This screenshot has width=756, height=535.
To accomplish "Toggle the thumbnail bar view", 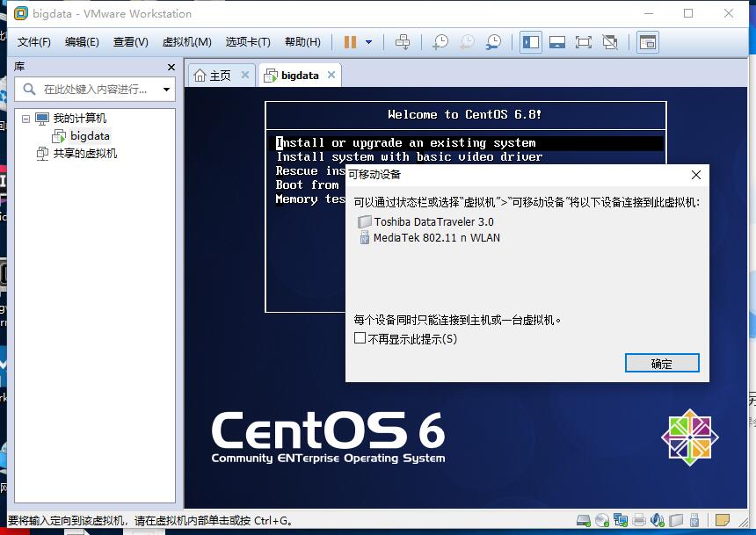I will (x=557, y=42).
